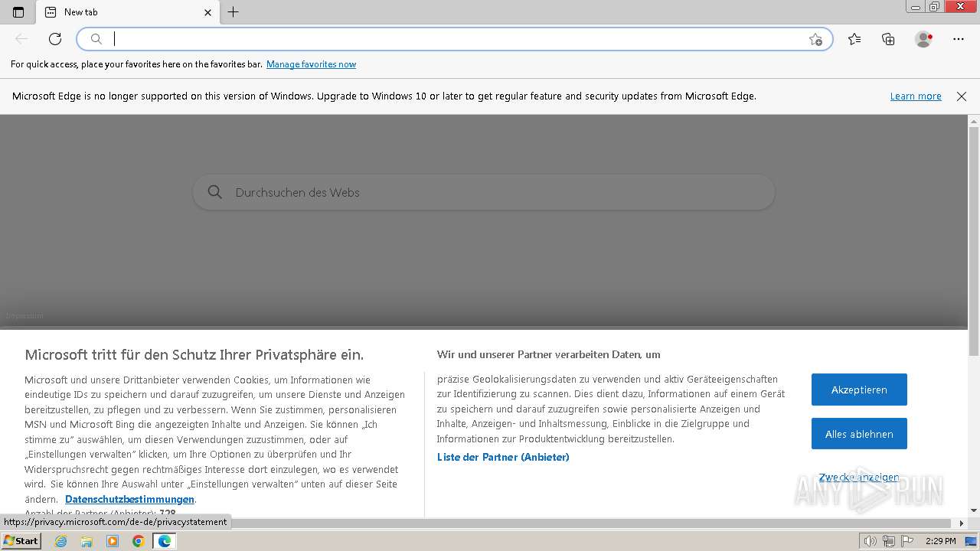Open Liste der Partner (Anbieter) link
This screenshot has height=551, width=980.
pyautogui.click(x=503, y=457)
